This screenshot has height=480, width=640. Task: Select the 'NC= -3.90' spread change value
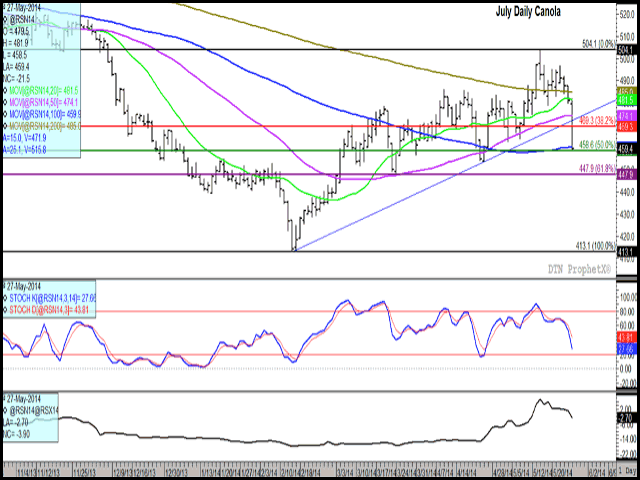coord(16,433)
